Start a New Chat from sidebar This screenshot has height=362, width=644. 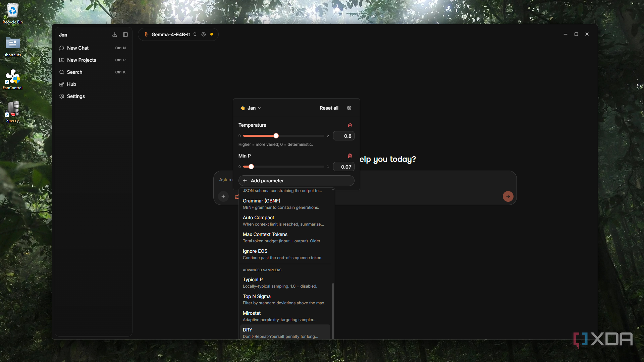(93, 48)
